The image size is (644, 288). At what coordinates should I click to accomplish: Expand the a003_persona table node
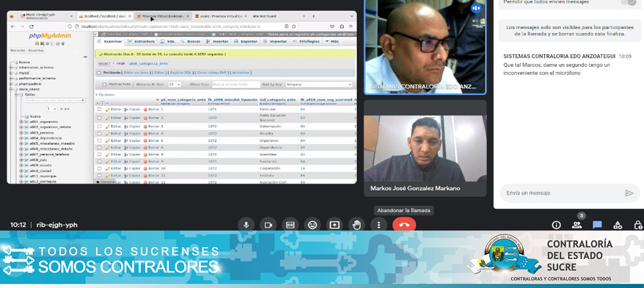(21, 133)
